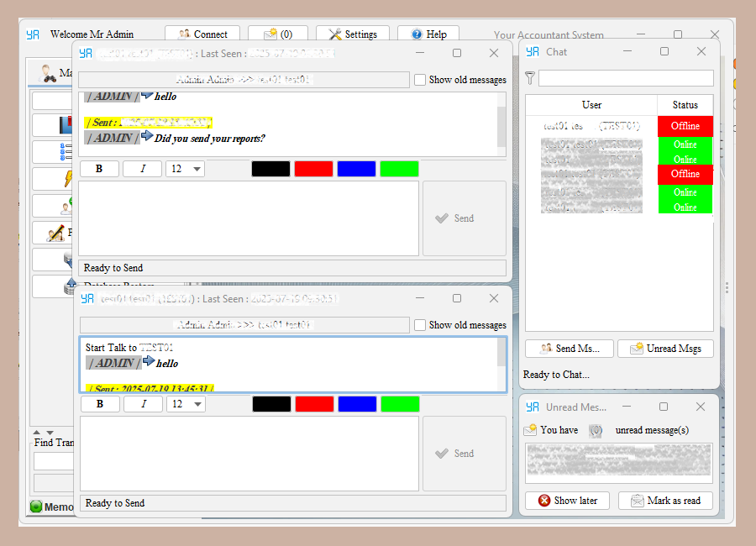Pick black text color in upper chat window
The height and width of the screenshot is (546, 756).
point(270,169)
